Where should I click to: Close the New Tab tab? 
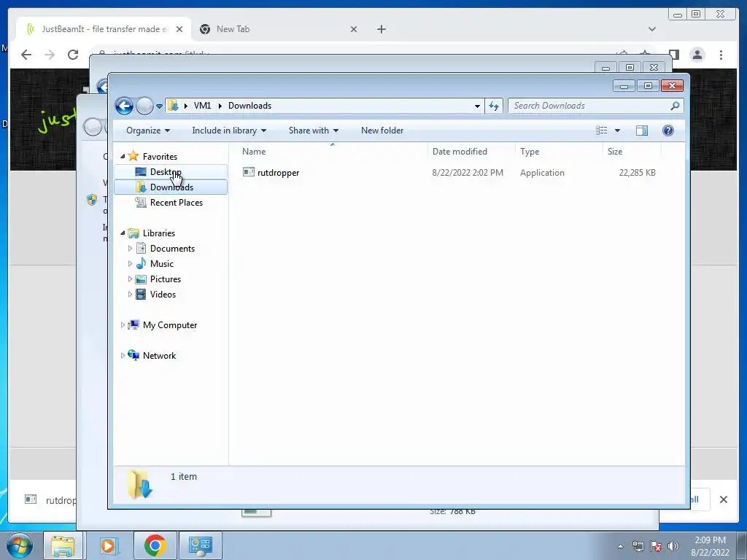tap(354, 29)
